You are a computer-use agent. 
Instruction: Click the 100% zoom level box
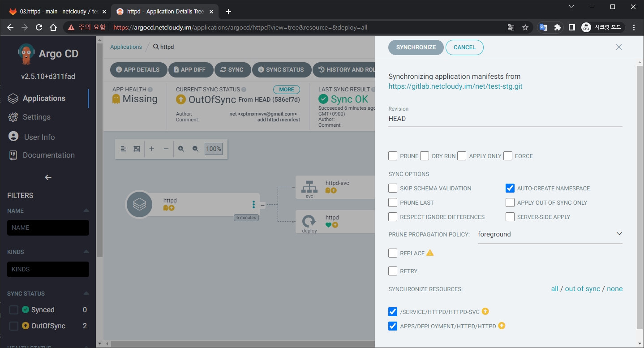click(214, 149)
